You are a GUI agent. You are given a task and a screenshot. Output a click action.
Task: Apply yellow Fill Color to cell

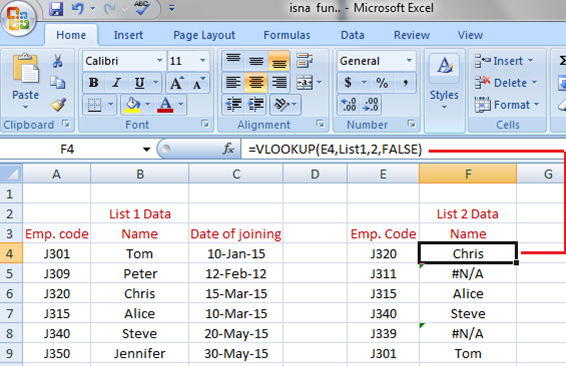click(132, 105)
